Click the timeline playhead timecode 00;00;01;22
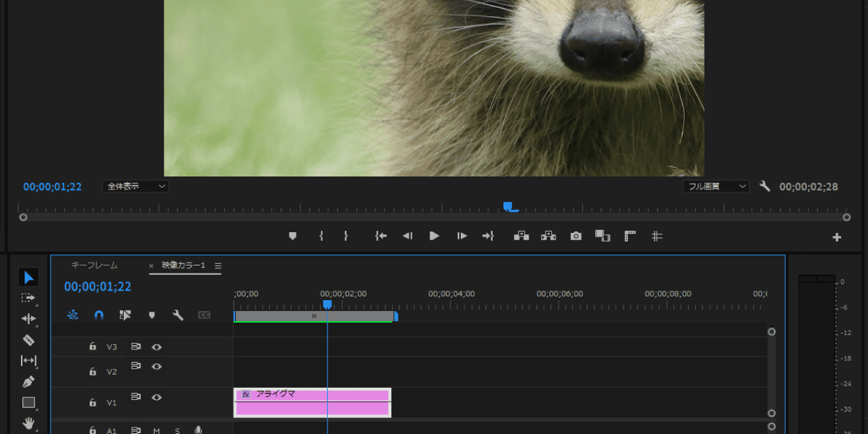Image resolution: width=868 pixels, height=434 pixels. click(98, 286)
